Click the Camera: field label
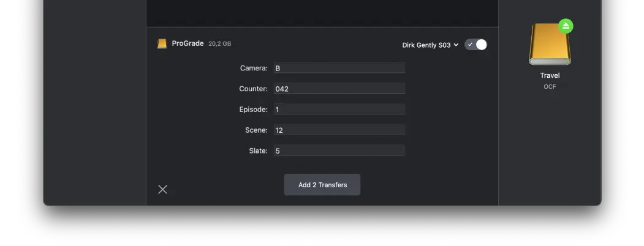This screenshot has height=246, width=644. pos(254,68)
